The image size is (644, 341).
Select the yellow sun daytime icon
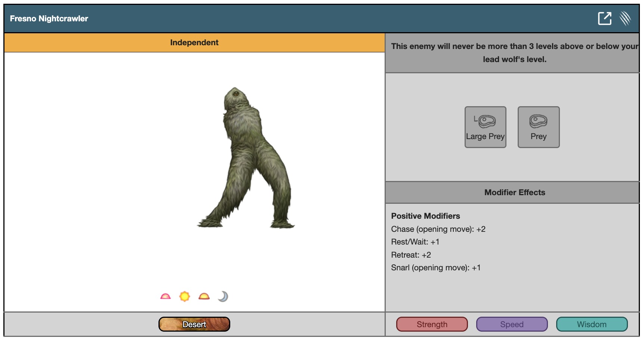pyautogui.click(x=185, y=297)
